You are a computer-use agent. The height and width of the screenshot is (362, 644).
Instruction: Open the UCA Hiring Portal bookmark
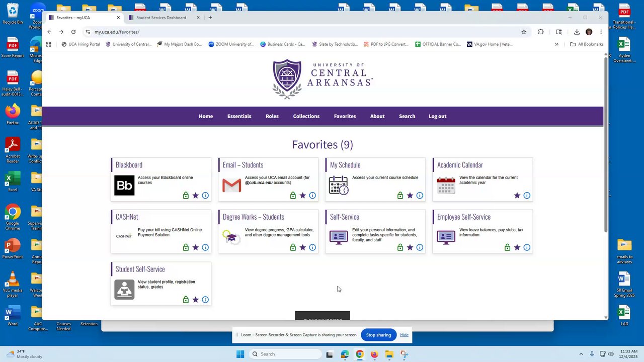(80, 44)
